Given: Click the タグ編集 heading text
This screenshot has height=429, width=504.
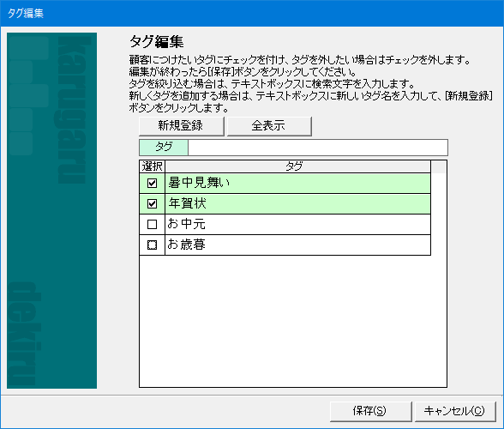Looking at the screenshot, I should (x=157, y=42).
